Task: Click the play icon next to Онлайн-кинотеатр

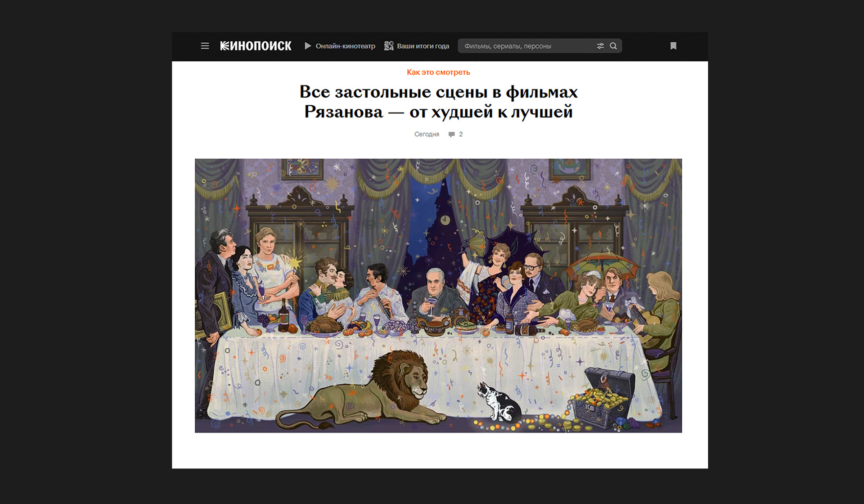Action: (x=308, y=46)
